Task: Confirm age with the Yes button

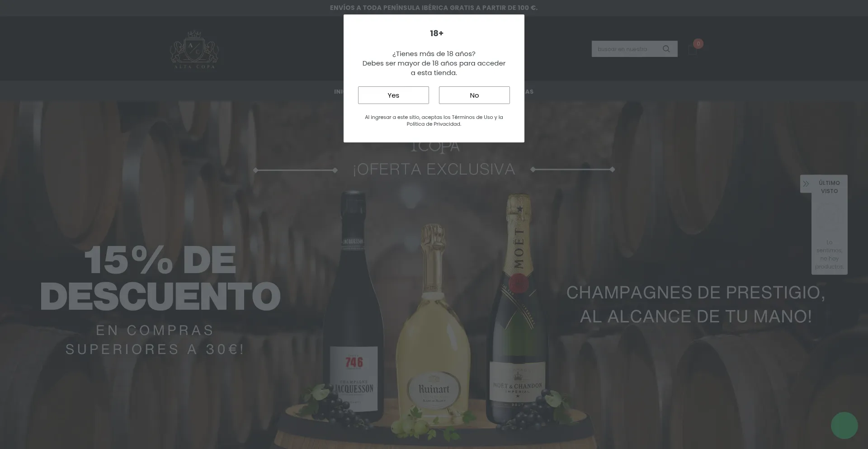Action: [393, 95]
